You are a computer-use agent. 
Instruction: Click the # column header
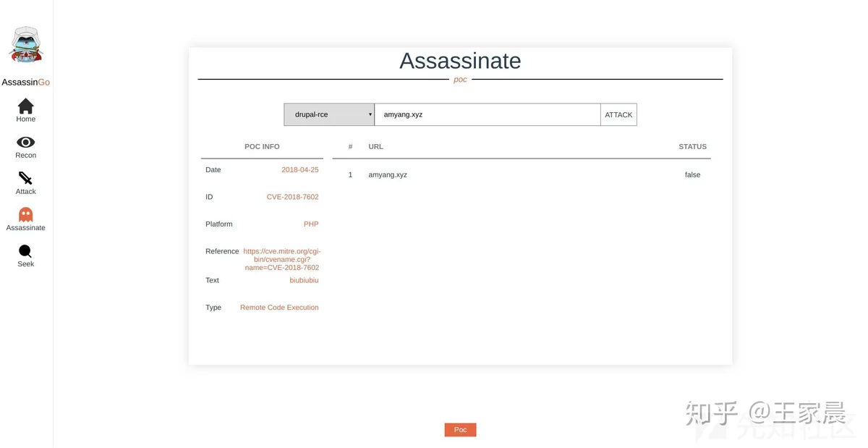[350, 146]
